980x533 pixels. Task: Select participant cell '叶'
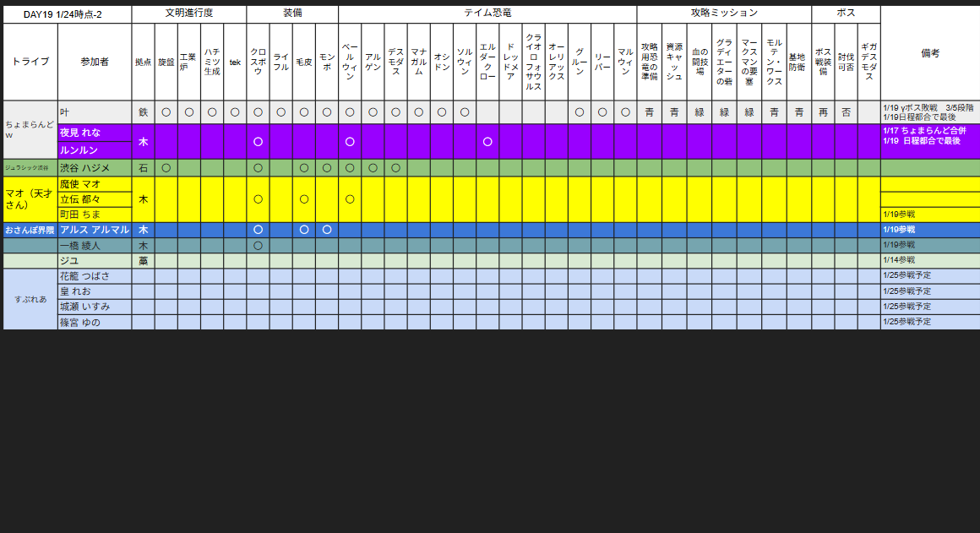pos(95,112)
